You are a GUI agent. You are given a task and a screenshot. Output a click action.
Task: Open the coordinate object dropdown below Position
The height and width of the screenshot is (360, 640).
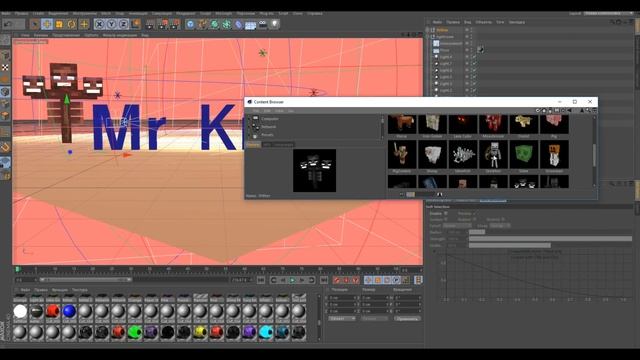(x=342, y=318)
